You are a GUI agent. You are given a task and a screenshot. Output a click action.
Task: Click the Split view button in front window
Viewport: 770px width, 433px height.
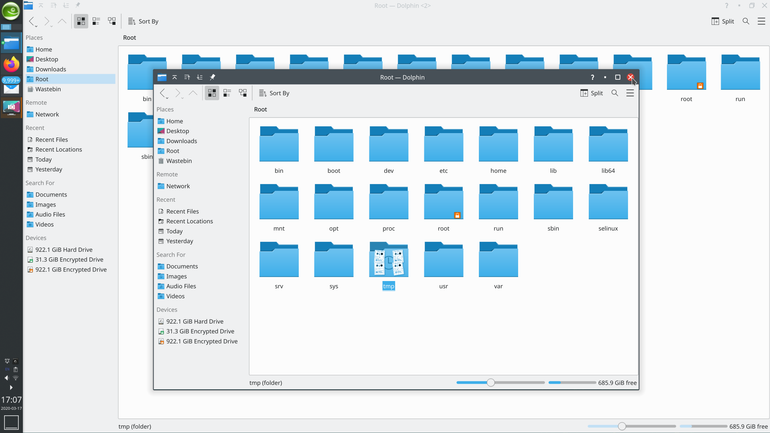(x=592, y=93)
